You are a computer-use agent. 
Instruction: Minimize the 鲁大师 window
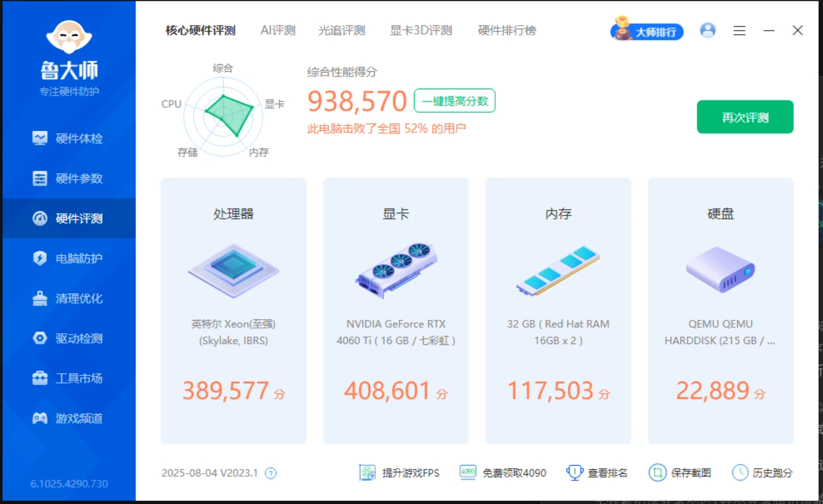[769, 31]
